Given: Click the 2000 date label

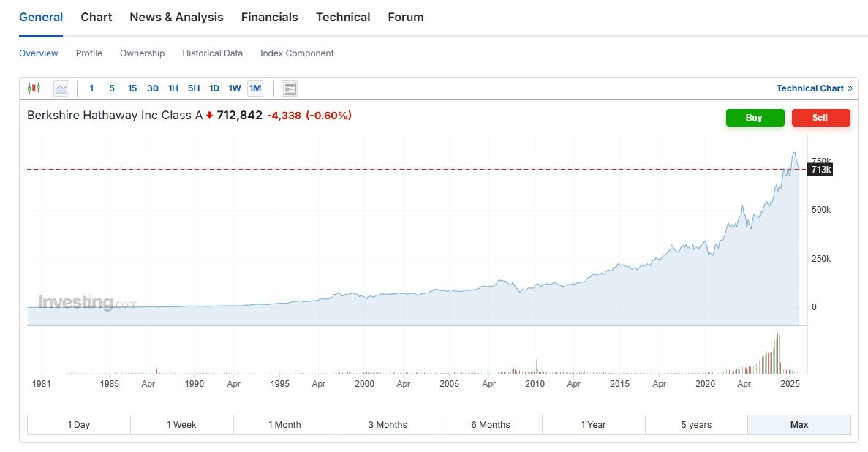Looking at the screenshot, I should [364, 383].
